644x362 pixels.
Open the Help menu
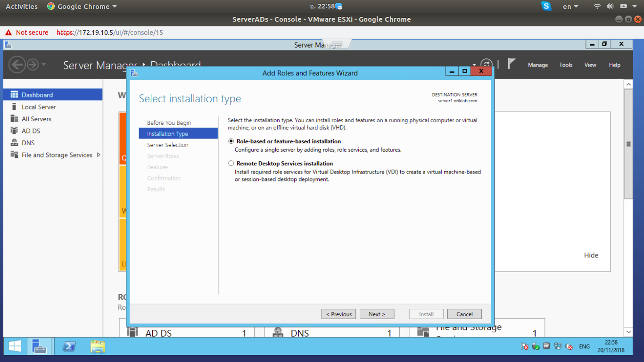(614, 65)
